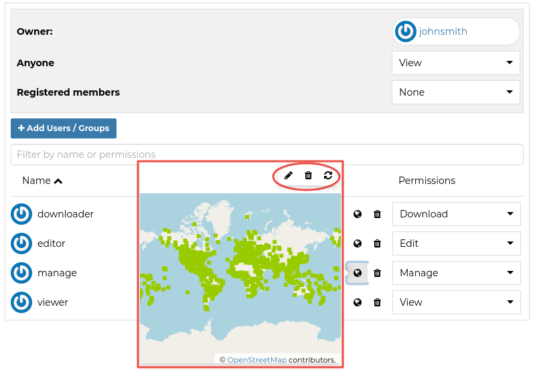This screenshot has width=533, height=392.
Task: Sort the list by Name column
Action: tap(42, 181)
